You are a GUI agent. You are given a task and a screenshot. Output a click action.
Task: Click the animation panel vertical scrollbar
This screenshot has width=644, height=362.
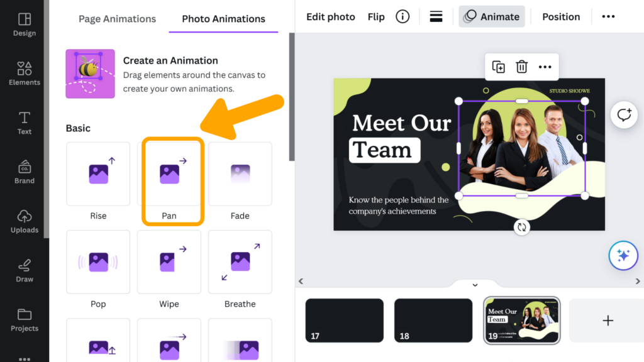pyautogui.click(x=292, y=97)
